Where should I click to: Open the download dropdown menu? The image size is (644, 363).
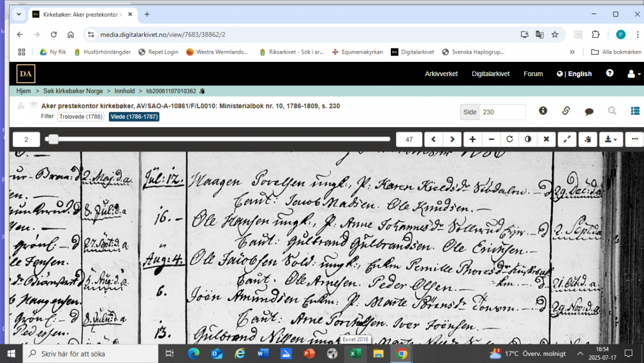pyautogui.click(x=611, y=139)
